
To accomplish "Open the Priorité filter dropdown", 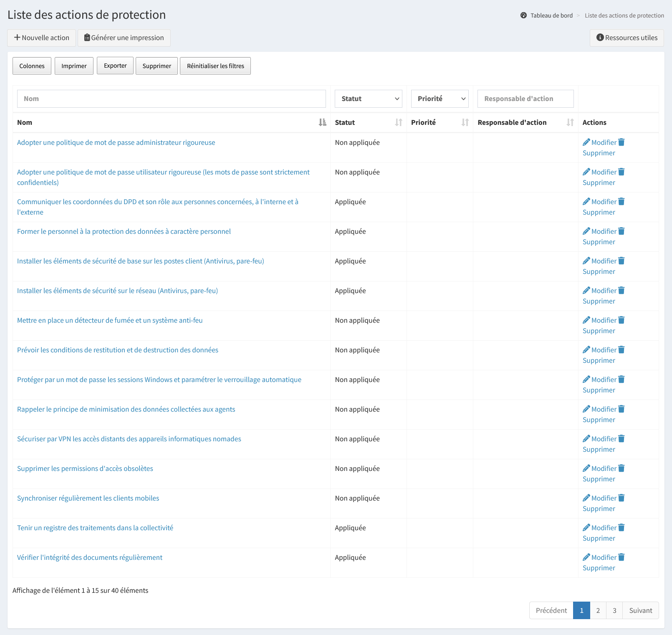I will point(440,99).
